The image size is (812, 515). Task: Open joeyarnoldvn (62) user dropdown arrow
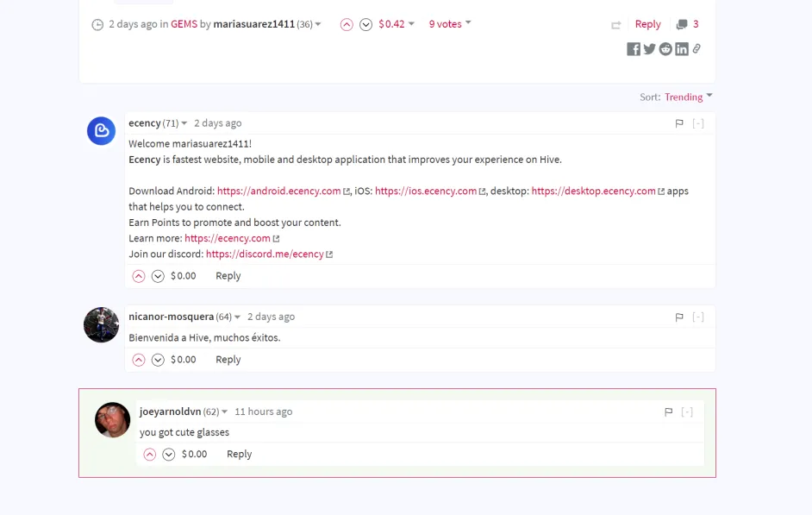pyautogui.click(x=224, y=411)
